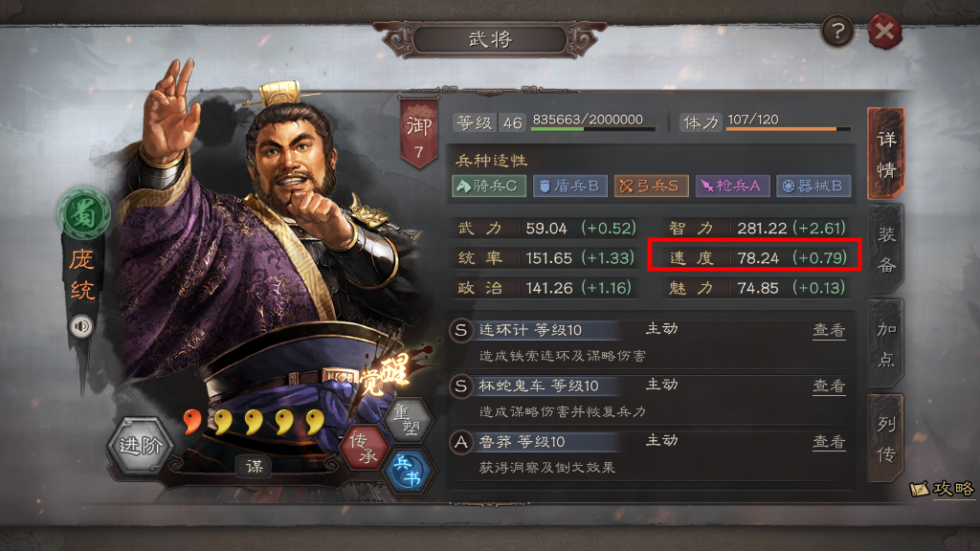Click the green 蜀 faction emblem
The image size is (980, 551).
tap(84, 214)
